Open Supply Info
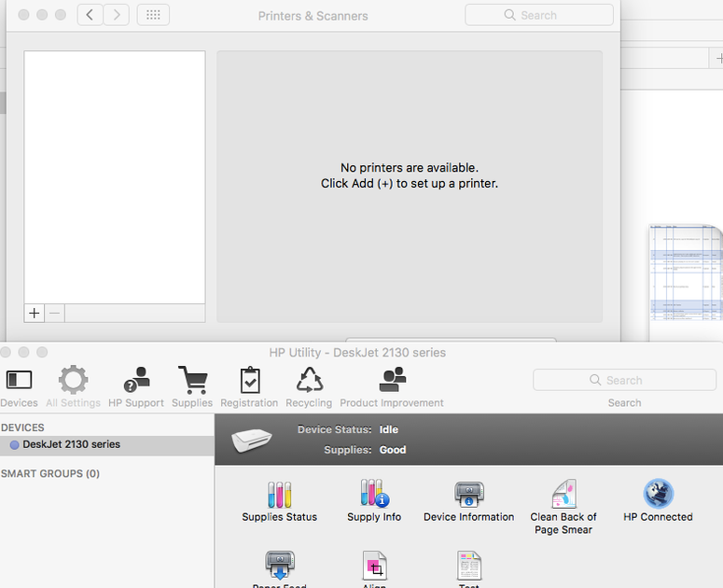 (x=374, y=501)
